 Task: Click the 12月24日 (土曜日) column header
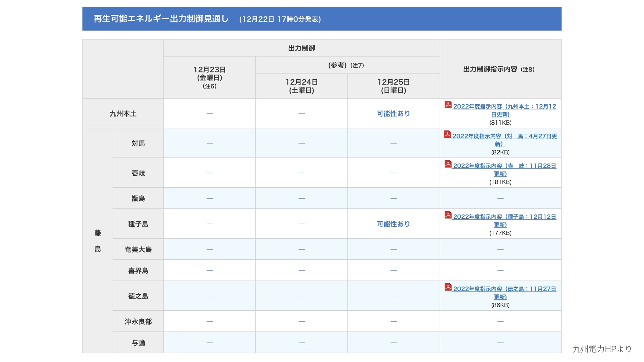301,86
